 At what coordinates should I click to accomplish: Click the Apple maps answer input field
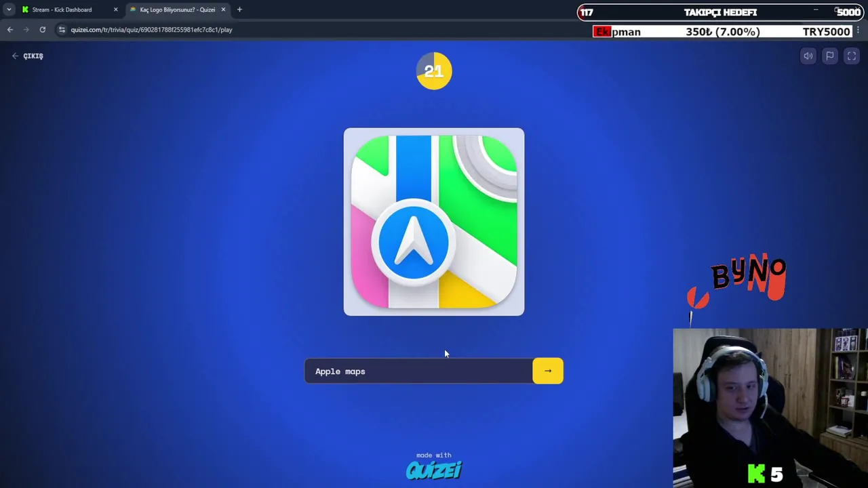pos(418,371)
